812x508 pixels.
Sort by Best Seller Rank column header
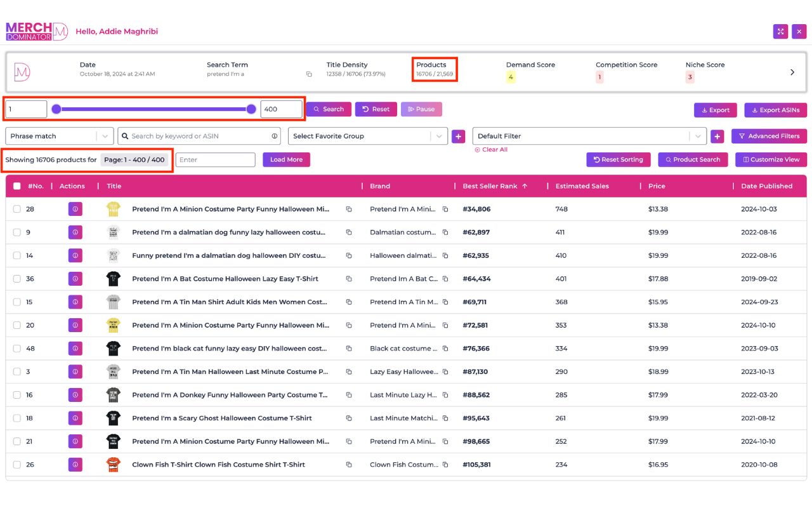coord(490,186)
